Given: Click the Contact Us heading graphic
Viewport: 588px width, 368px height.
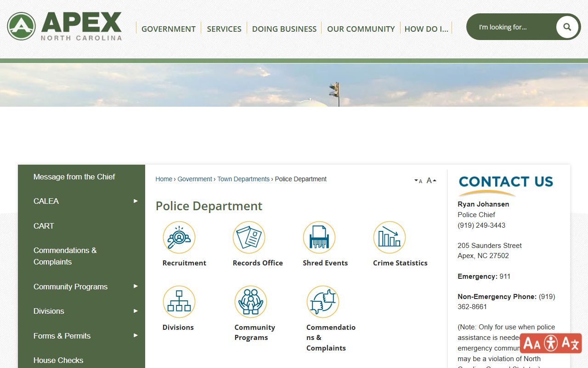Looking at the screenshot, I should tap(506, 185).
